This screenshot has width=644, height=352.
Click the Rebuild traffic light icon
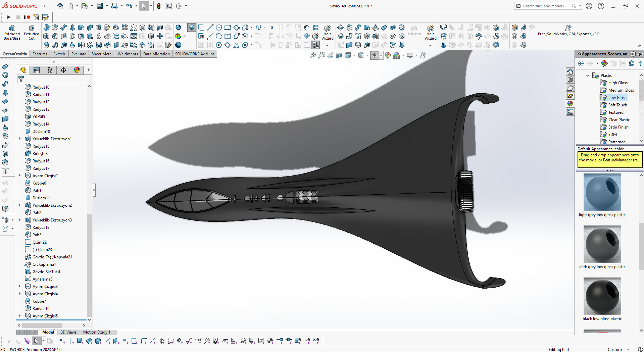[x=159, y=6]
